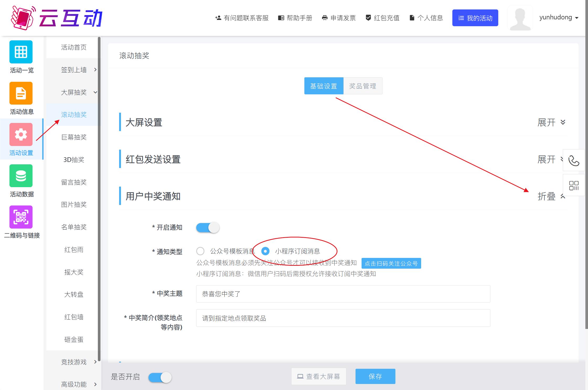Open the orange 活动信息 document icon
The image size is (588, 390).
[x=21, y=93]
